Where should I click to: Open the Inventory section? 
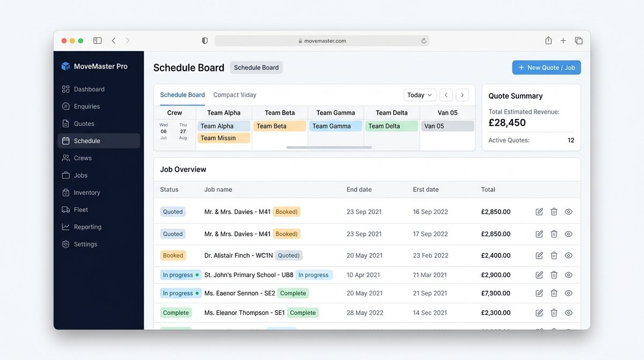(x=99, y=192)
